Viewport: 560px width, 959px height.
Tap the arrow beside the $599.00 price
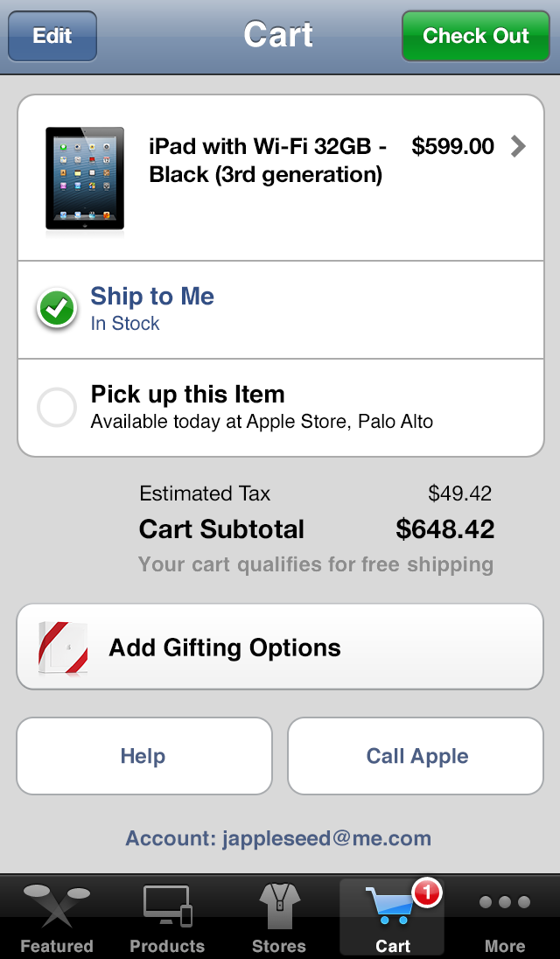(517, 147)
